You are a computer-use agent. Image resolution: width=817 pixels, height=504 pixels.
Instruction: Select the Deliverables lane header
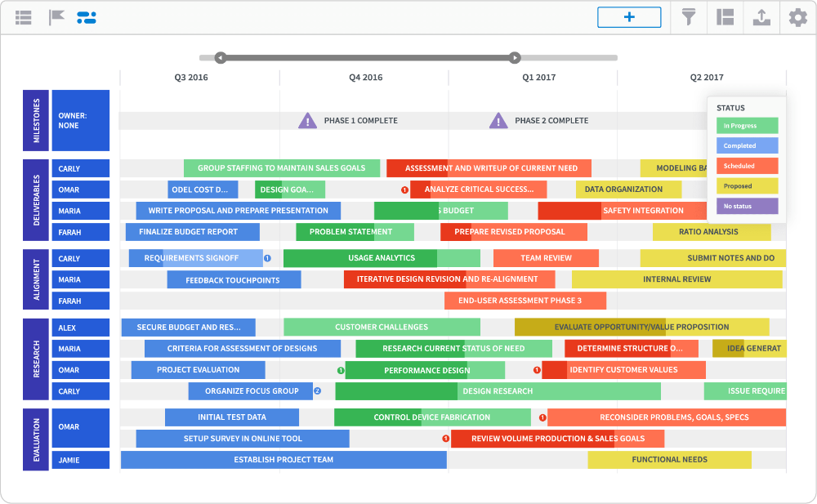click(x=36, y=200)
